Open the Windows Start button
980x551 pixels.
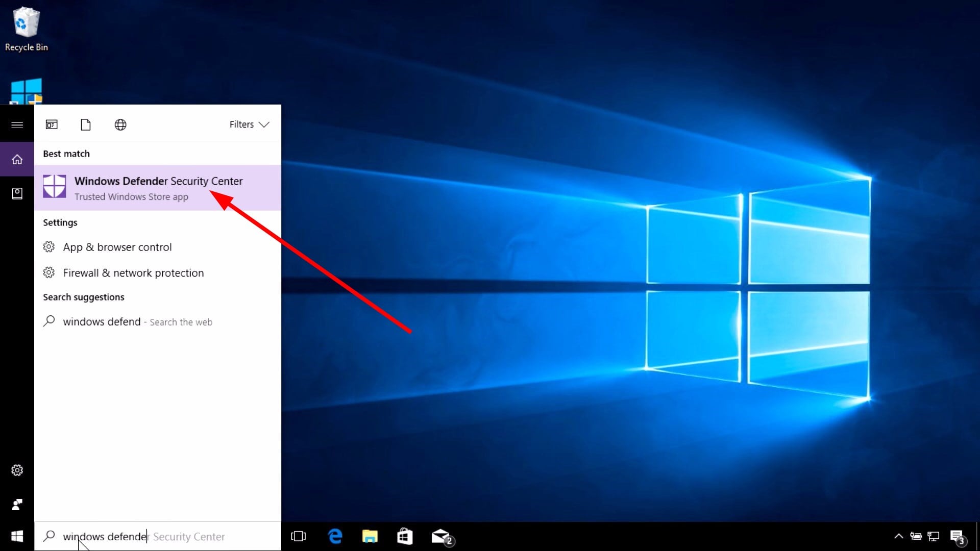(x=17, y=536)
